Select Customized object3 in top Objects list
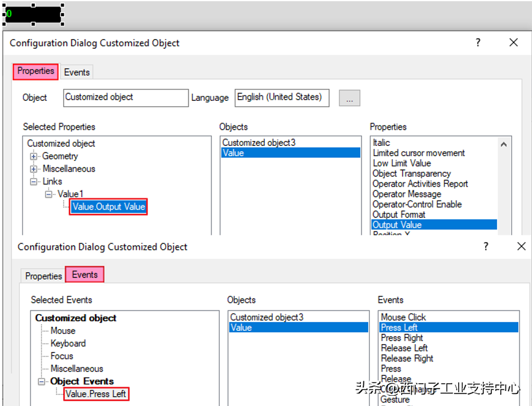Screen dimensions: 532x406 coord(259,143)
